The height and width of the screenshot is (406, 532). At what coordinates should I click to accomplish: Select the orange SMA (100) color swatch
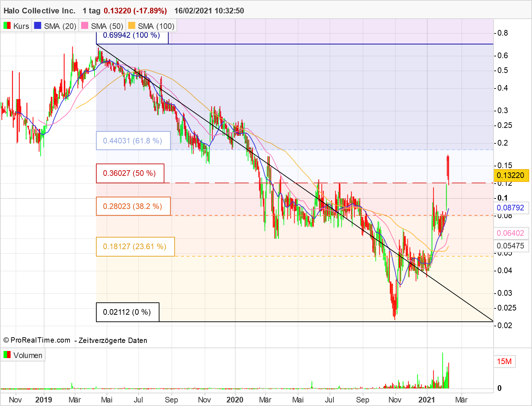(x=132, y=26)
